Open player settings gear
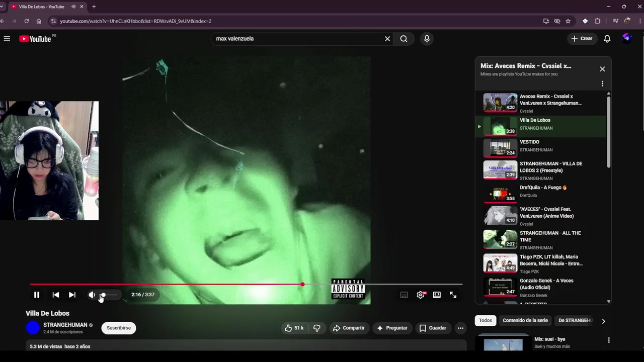Viewport: 644px width, 362px height. click(421, 295)
